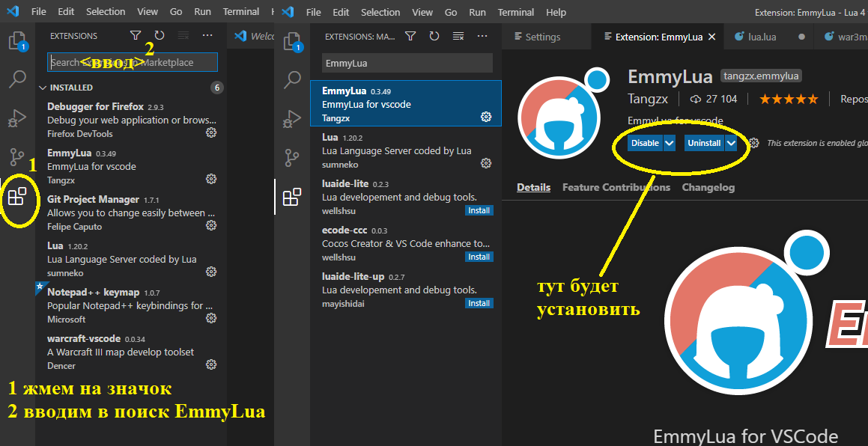Select EmmyLua result in search list
This screenshot has height=446, width=868.
pos(406,103)
